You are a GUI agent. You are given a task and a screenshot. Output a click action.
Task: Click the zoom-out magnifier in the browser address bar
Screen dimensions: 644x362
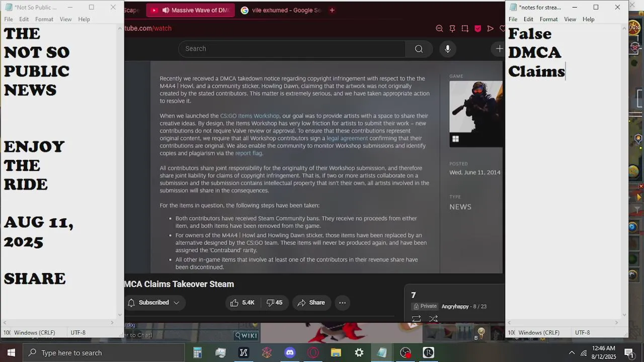tap(439, 29)
